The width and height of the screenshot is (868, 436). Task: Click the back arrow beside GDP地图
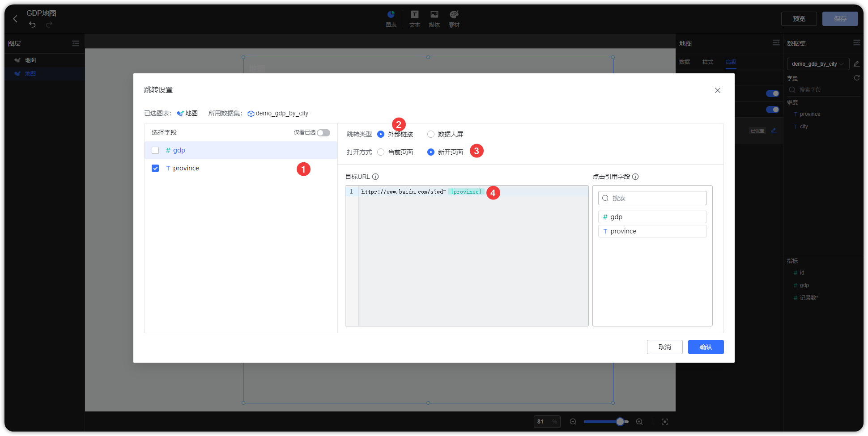pos(15,19)
